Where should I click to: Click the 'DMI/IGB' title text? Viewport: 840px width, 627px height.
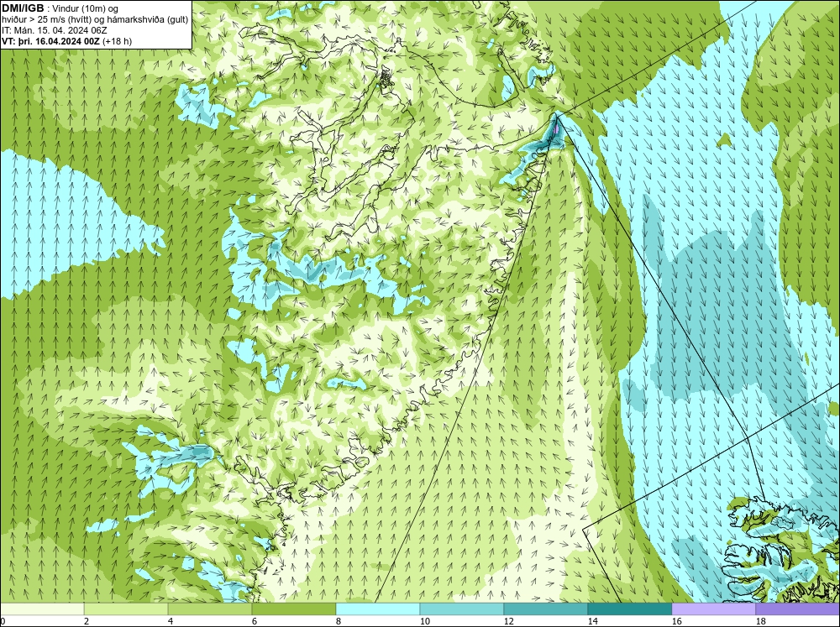23,8
